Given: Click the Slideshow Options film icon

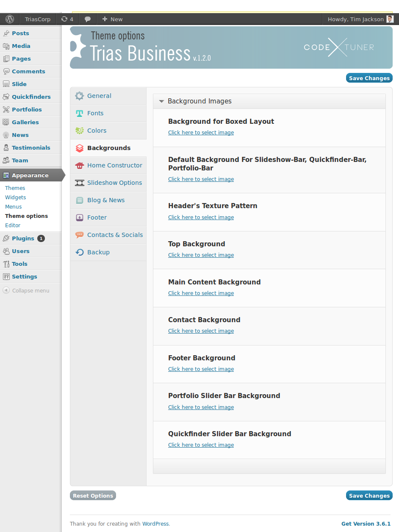Looking at the screenshot, I should click(80, 183).
